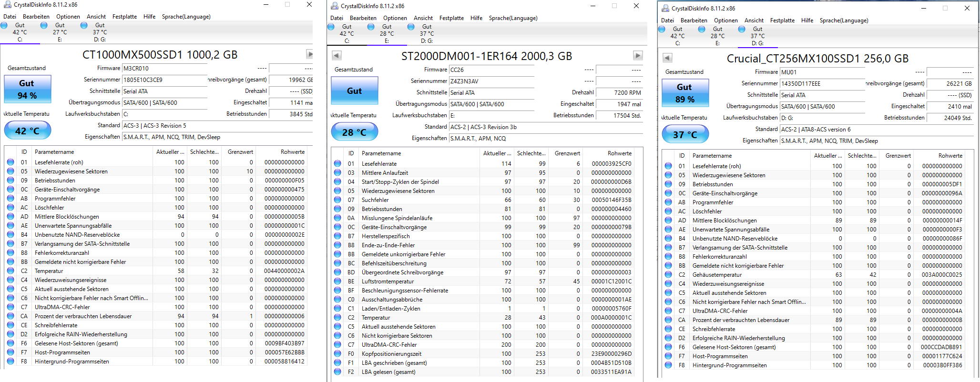Select E: drive tab in CT1000MX500SSD1 window

[60, 32]
